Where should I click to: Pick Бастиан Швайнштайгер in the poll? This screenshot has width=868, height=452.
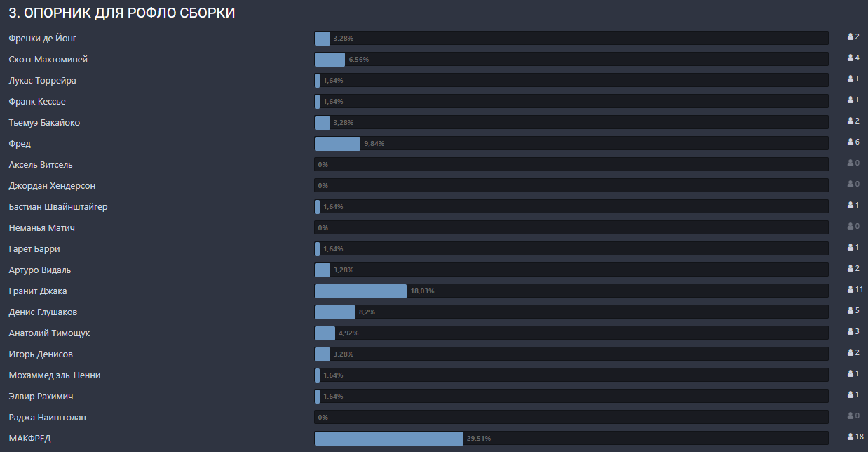coord(58,207)
